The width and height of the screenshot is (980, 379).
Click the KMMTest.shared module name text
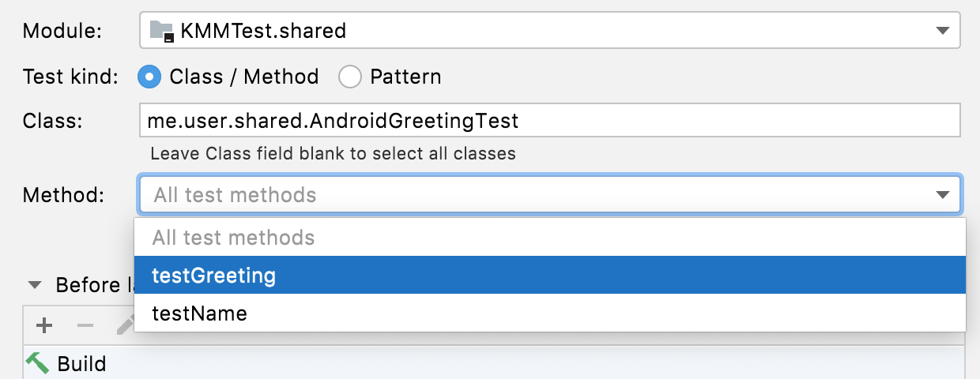tap(263, 32)
